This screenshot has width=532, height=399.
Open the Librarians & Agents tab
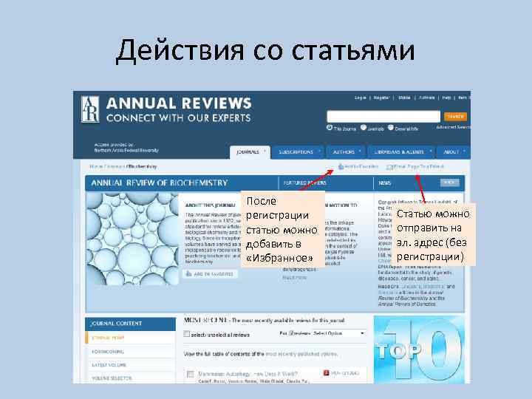[x=401, y=152]
